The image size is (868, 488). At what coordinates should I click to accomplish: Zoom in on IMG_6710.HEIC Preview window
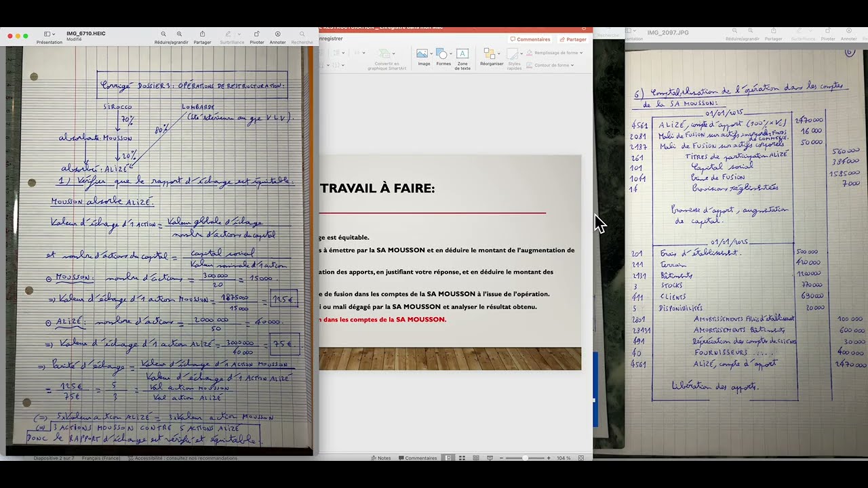point(179,34)
